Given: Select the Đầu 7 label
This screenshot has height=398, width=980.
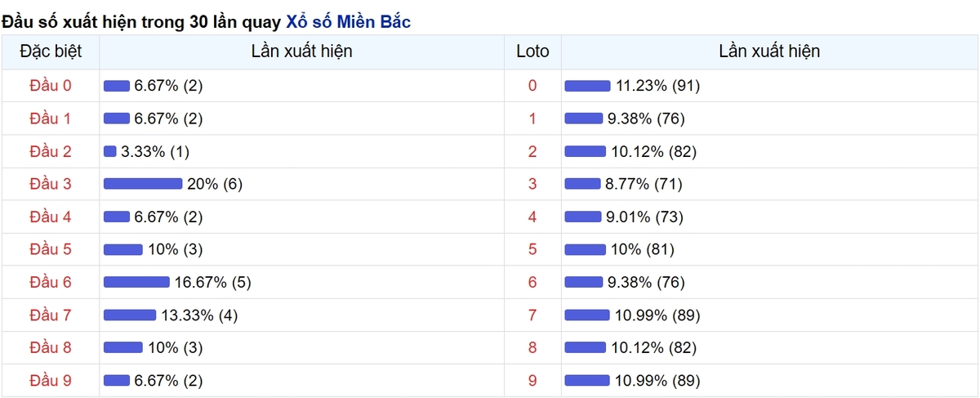Looking at the screenshot, I should tap(51, 315).
